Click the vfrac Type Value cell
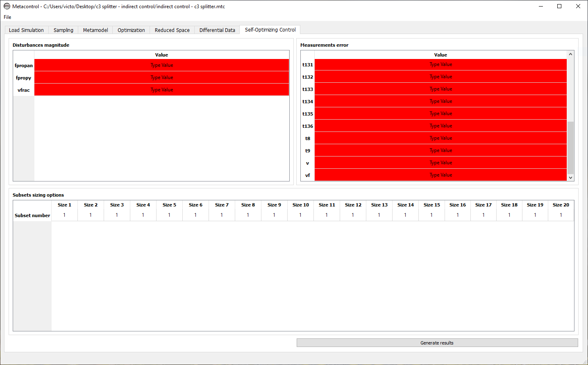588x365 pixels. coord(161,89)
